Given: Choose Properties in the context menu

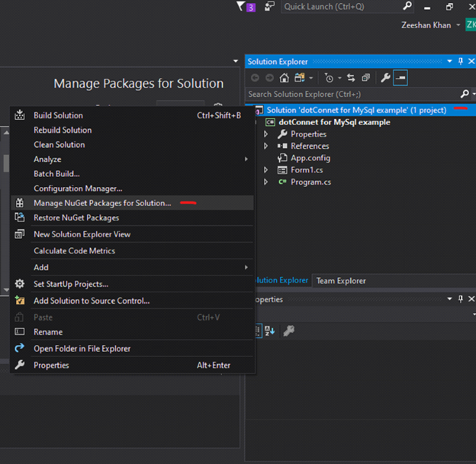Looking at the screenshot, I should coord(133,365).
